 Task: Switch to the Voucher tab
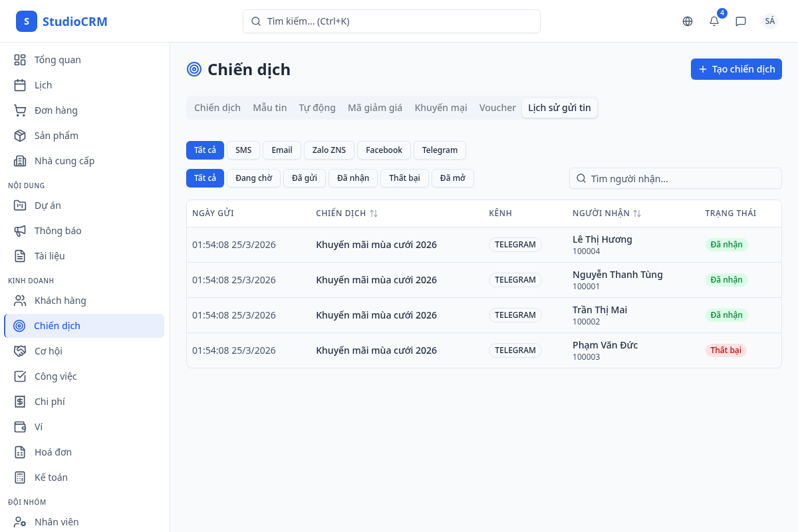coord(497,108)
